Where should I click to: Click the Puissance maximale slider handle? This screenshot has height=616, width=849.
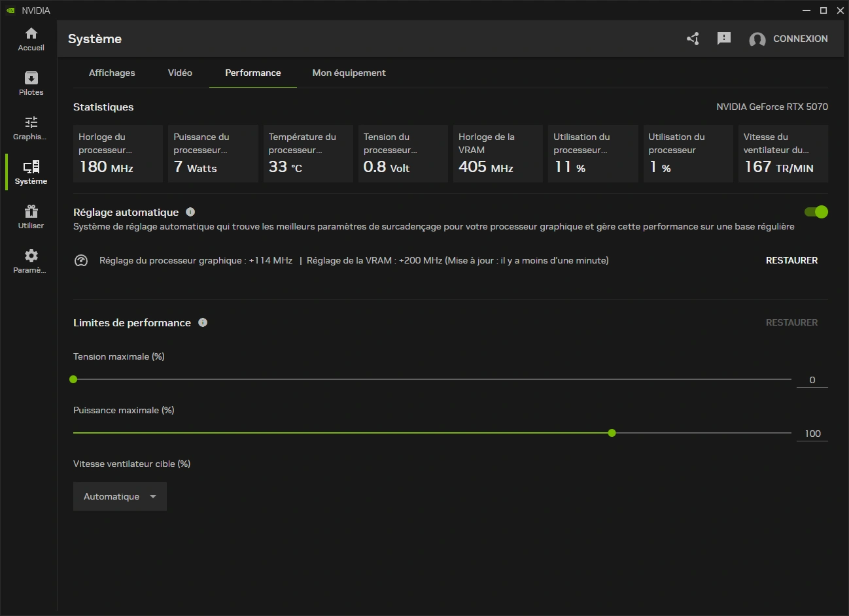coord(612,433)
